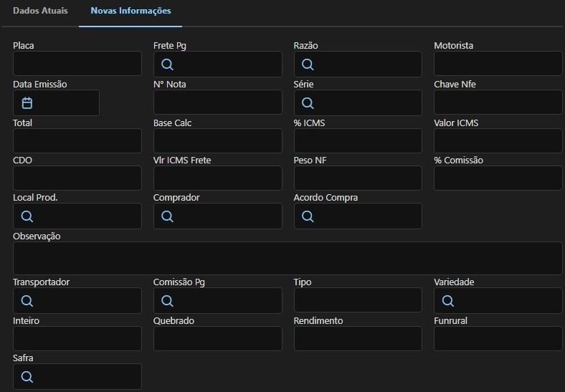Click the magnifier in Acordo Compra field

coord(308,216)
